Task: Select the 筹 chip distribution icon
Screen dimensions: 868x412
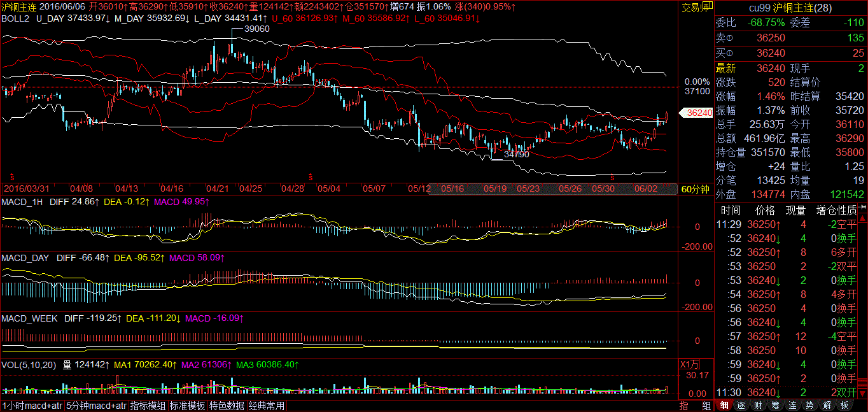Action: pos(776,406)
